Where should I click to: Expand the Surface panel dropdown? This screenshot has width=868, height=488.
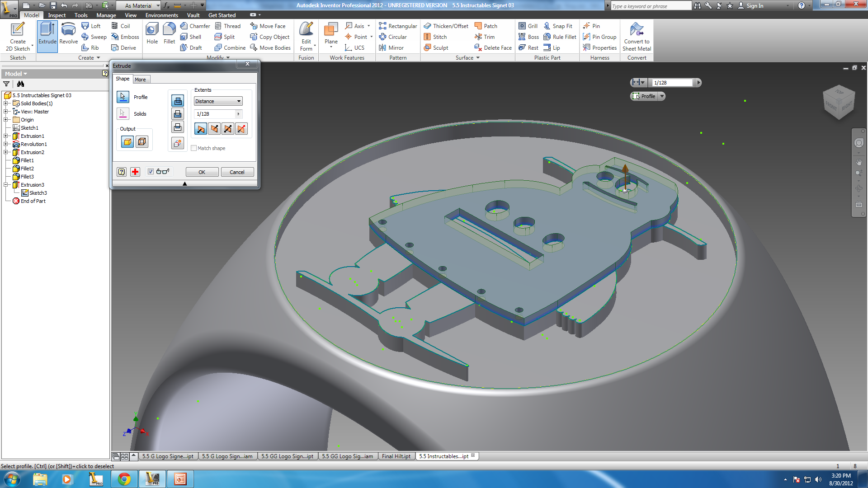coord(478,58)
